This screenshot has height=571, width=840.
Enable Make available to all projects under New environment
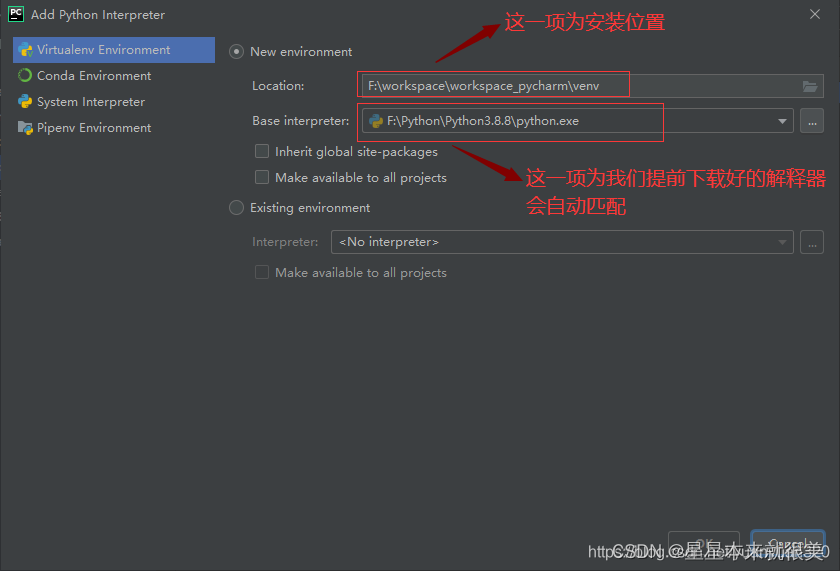tap(262, 177)
